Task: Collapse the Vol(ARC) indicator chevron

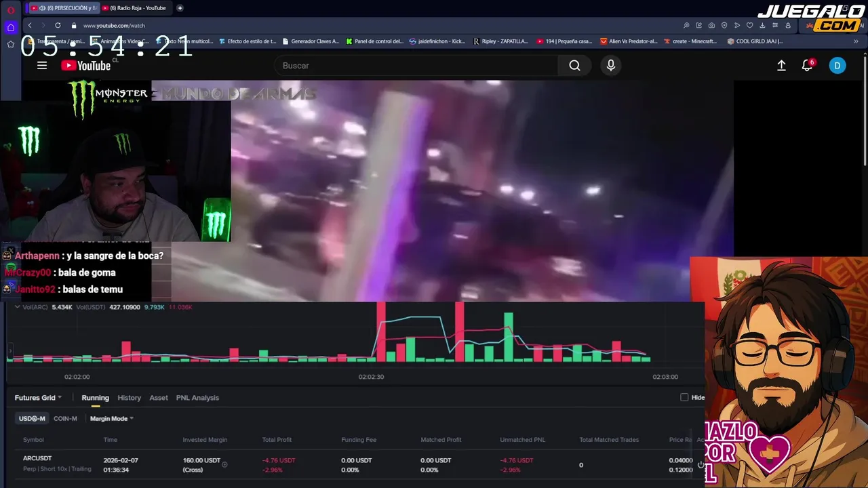Action: pyautogui.click(x=17, y=307)
